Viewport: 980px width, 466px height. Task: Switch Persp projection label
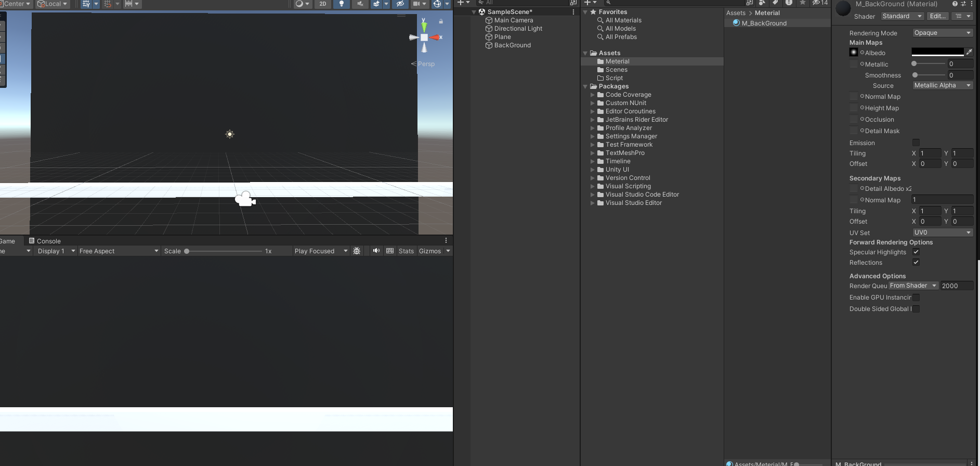426,64
